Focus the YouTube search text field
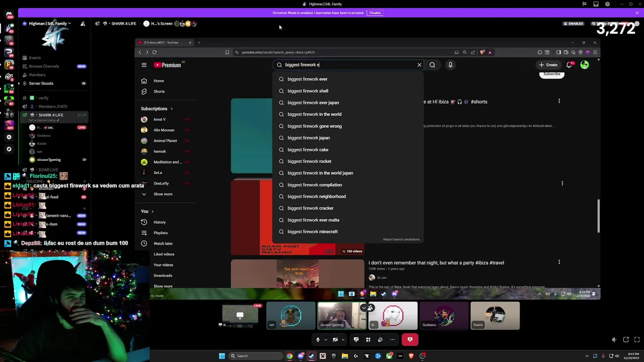This screenshot has width=644, height=362. 349,65
